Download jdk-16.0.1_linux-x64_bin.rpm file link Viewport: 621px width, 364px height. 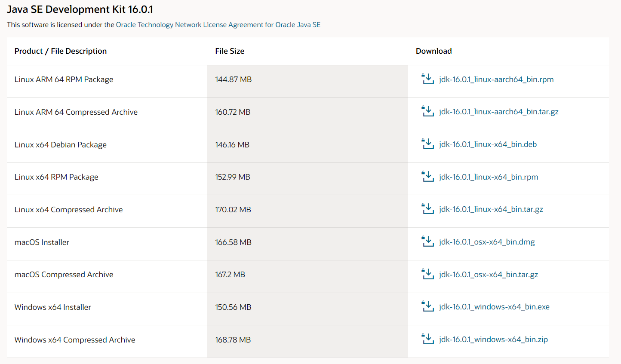pyautogui.click(x=489, y=177)
